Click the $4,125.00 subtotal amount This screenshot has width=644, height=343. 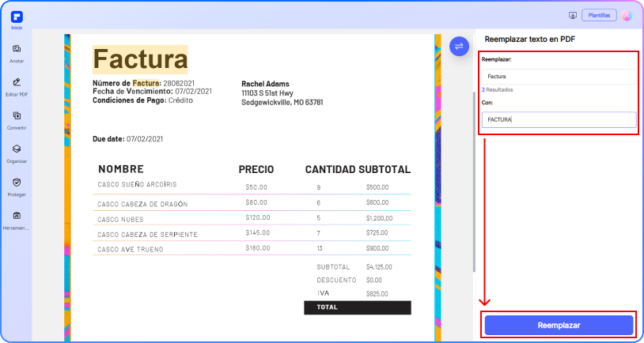[379, 267]
